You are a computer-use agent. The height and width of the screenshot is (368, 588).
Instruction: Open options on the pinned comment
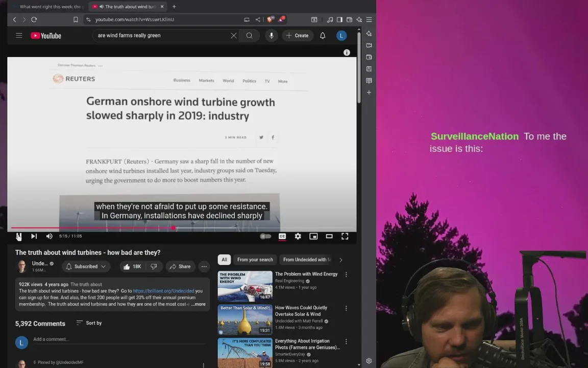coord(203,365)
